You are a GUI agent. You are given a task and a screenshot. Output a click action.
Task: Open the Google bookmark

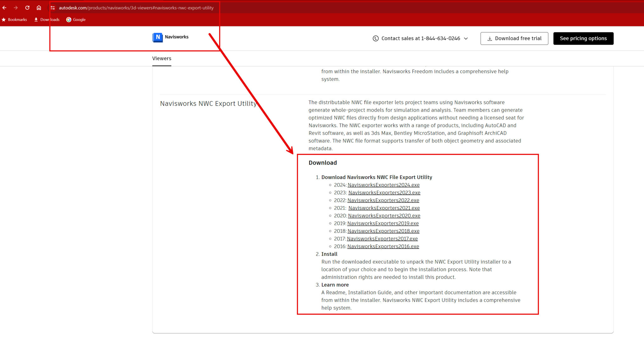point(76,19)
